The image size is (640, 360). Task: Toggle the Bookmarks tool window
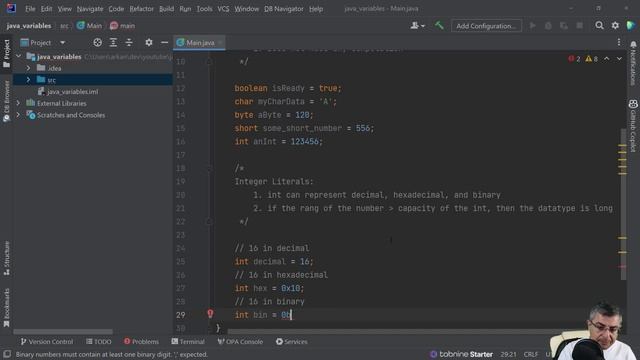(7, 308)
